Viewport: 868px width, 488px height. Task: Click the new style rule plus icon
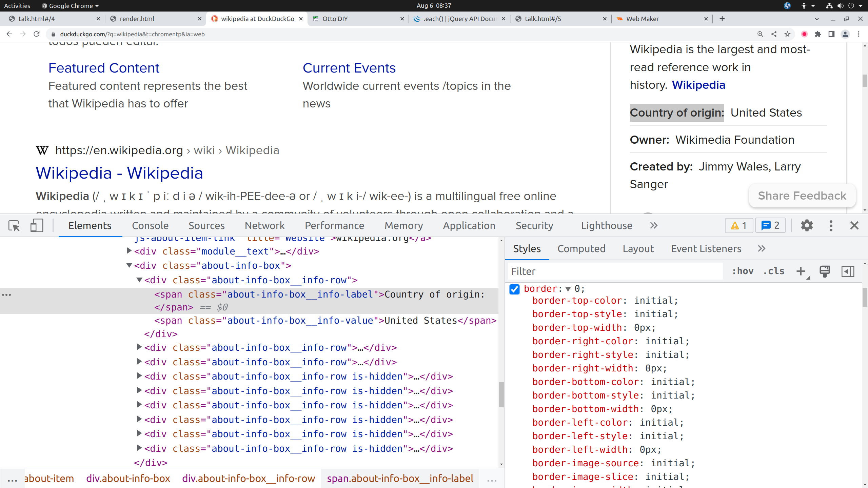click(x=801, y=271)
